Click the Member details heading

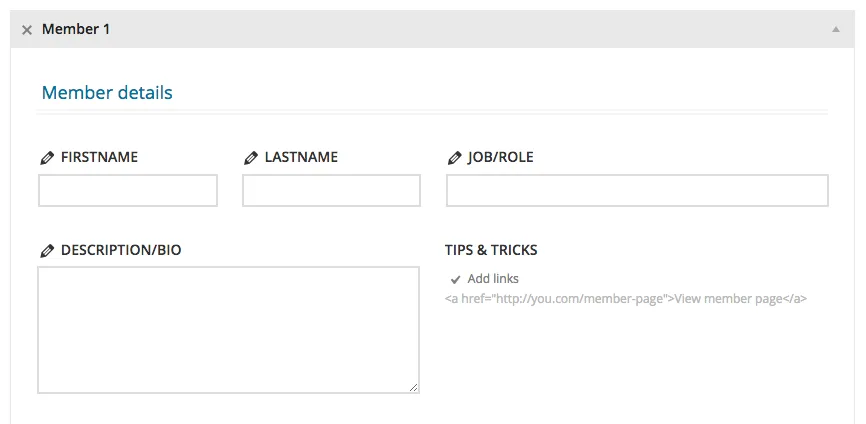[107, 92]
